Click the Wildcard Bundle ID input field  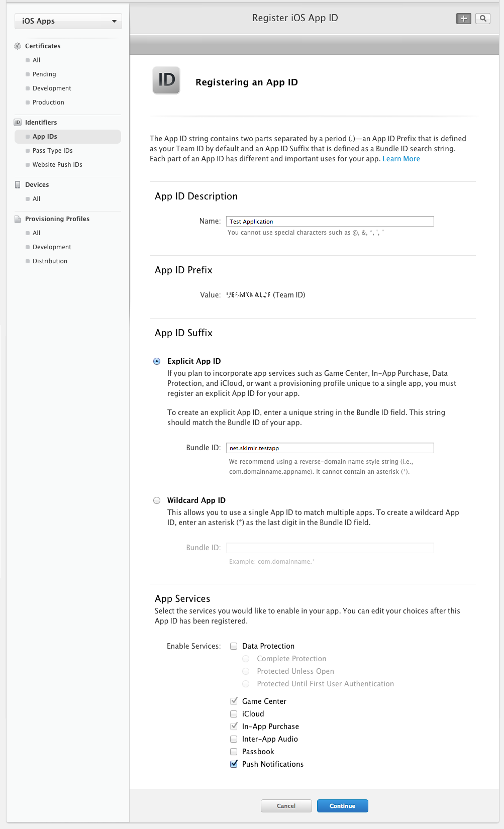(330, 548)
